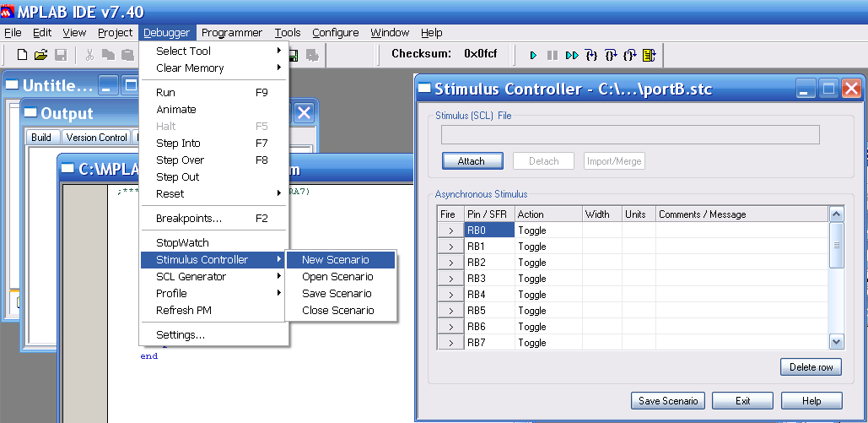The image size is (868, 423).
Task: Click the Delete row button
Action: (811, 367)
